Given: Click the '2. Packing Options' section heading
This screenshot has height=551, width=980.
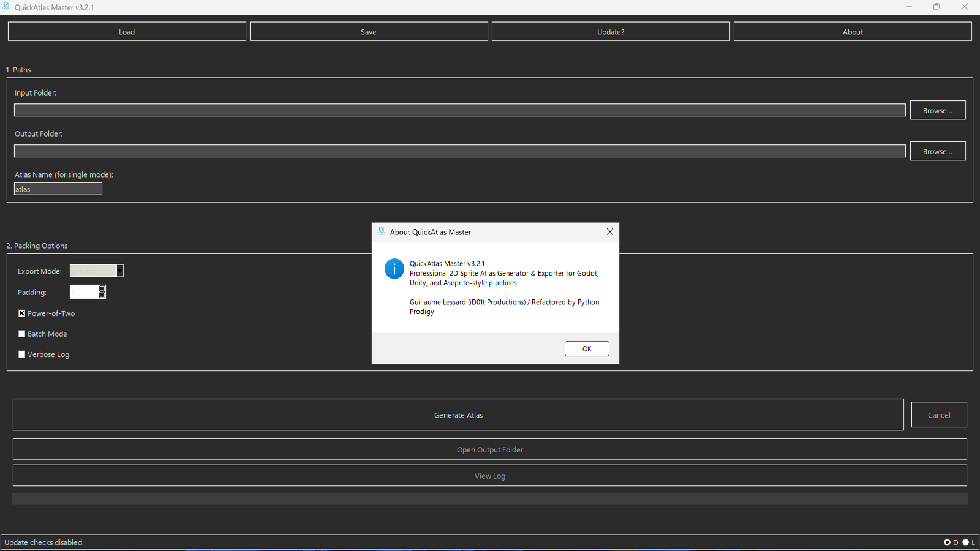Looking at the screenshot, I should point(37,246).
